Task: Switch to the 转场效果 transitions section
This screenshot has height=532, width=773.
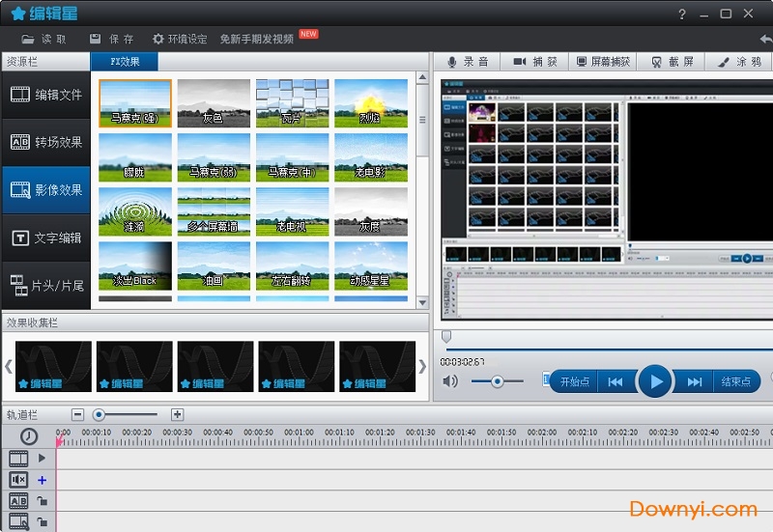Action: 45,142
